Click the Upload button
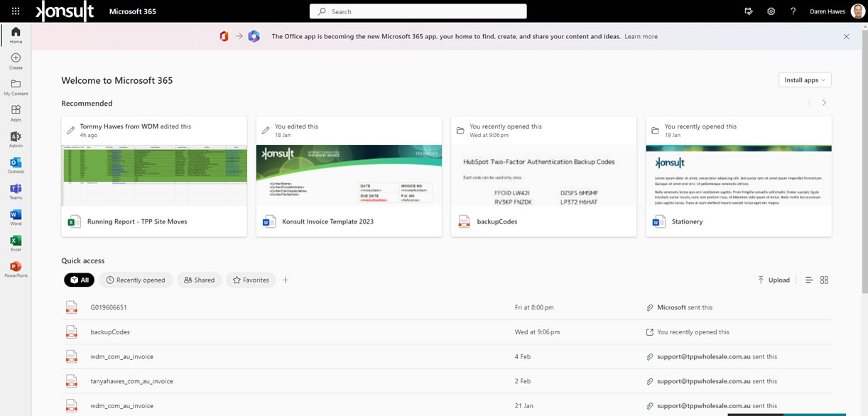This screenshot has width=868, height=416. pos(774,280)
